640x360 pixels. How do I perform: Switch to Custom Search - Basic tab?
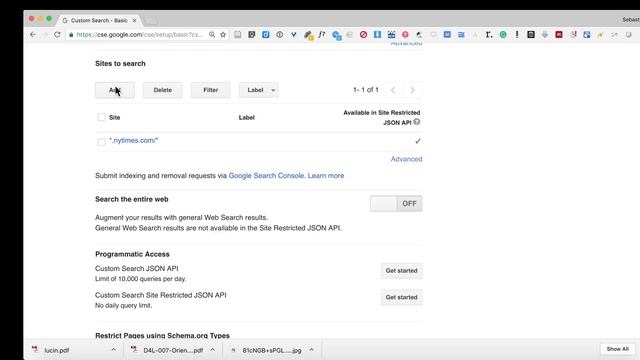[x=99, y=20]
